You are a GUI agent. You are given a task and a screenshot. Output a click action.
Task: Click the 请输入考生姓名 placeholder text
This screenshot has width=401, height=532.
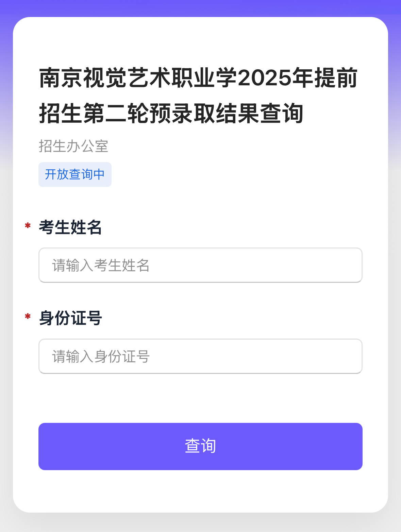point(101,265)
